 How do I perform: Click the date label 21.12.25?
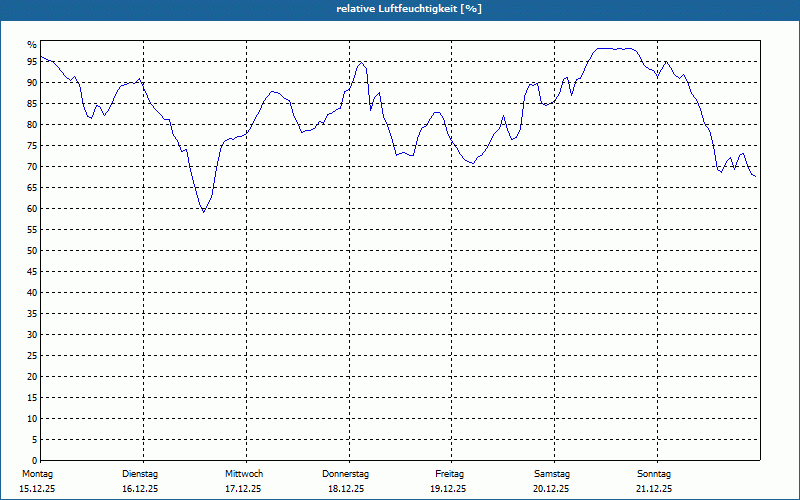click(654, 489)
